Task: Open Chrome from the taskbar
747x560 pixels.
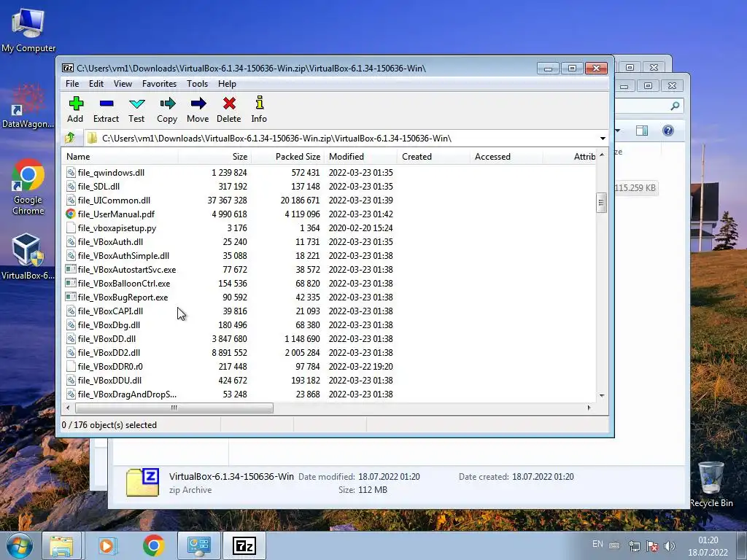Action: [x=153, y=545]
